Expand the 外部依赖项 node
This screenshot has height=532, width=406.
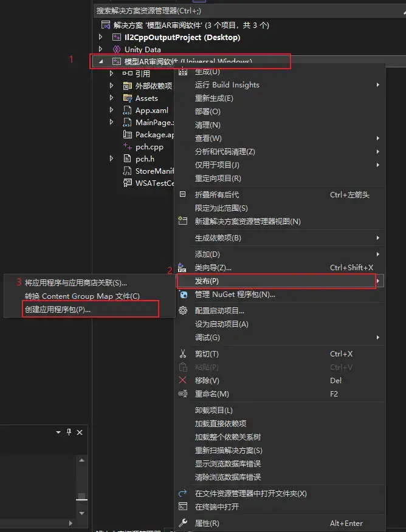click(x=111, y=86)
